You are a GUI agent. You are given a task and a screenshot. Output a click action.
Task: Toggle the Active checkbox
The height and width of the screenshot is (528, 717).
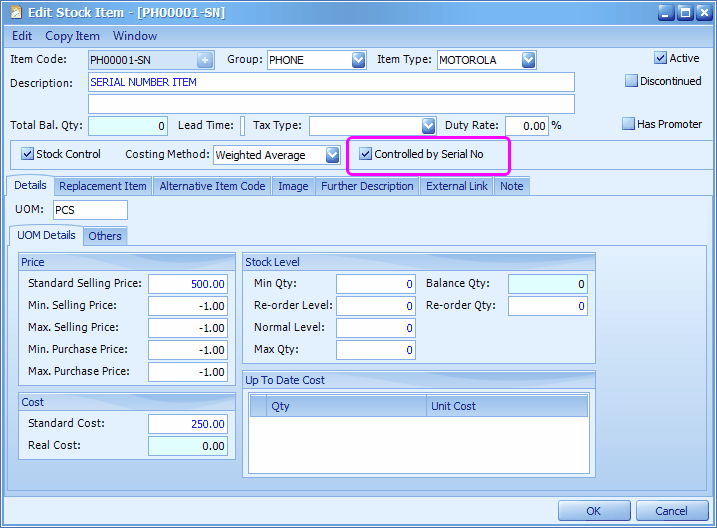click(660, 58)
